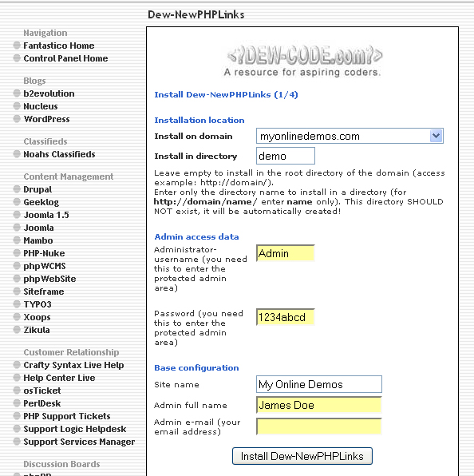474x476 pixels.
Task: Choose WordPress from the Blogs list
Action: [x=47, y=119]
